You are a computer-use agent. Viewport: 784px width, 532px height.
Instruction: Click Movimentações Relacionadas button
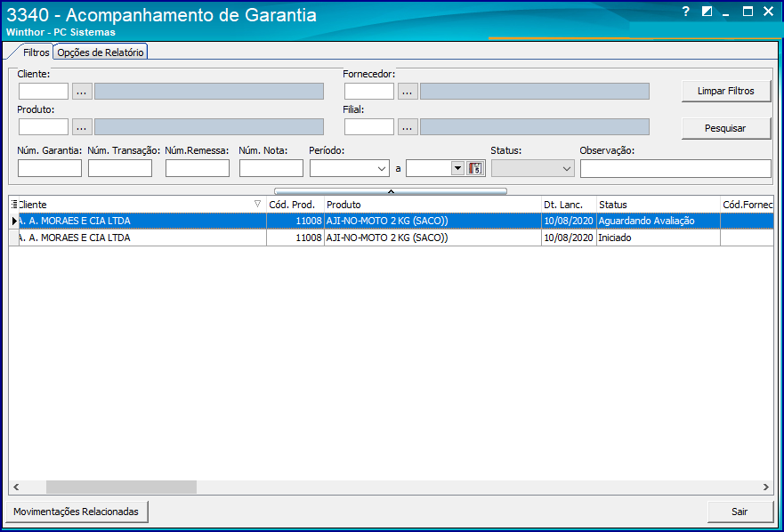coord(76,512)
